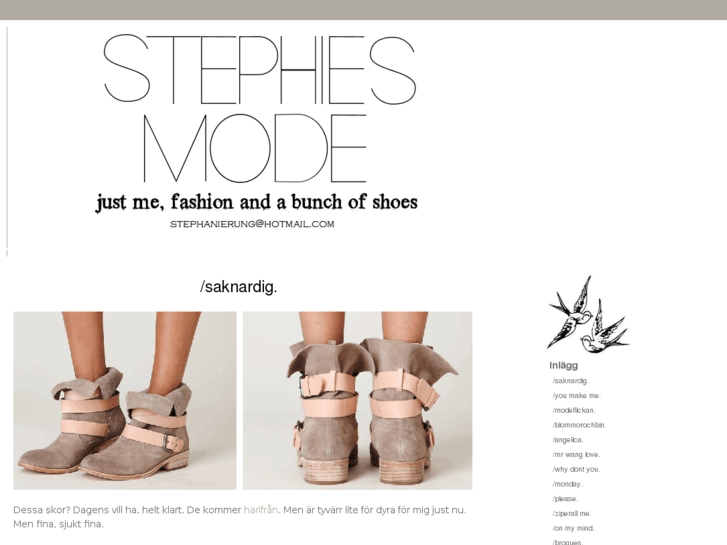This screenshot has height=545, width=727.
Task: Click the swallow birds sidebar image
Action: click(x=588, y=313)
